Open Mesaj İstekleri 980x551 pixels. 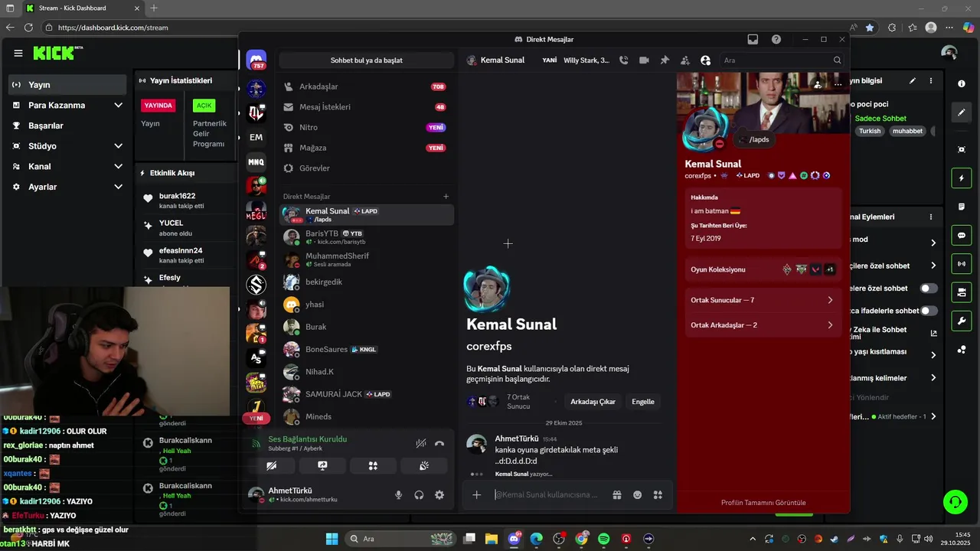click(x=367, y=107)
